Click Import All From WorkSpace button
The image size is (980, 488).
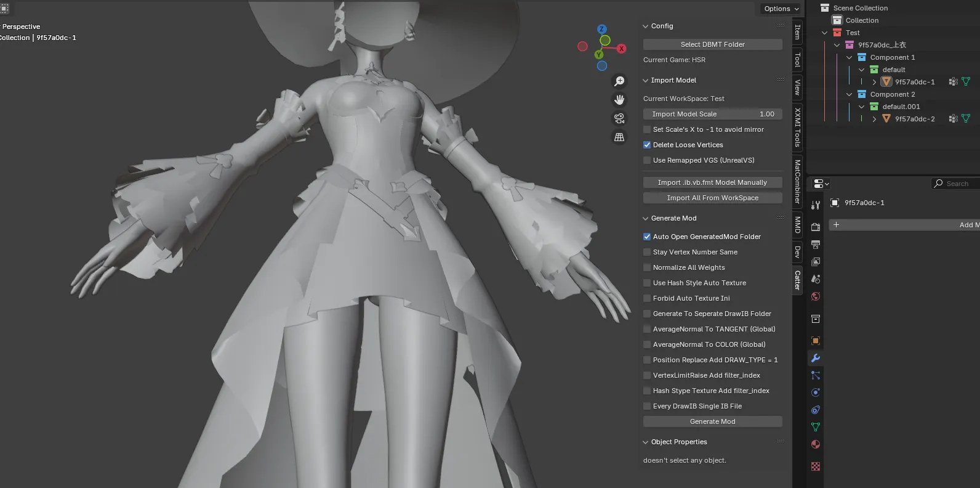(x=713, y=198)
